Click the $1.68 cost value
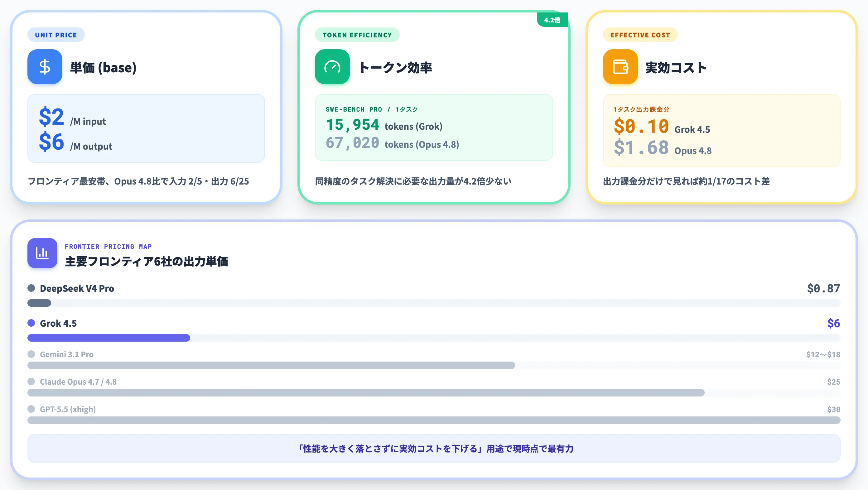The image size is (868, 490). pyautogui.click(x=641, y=147)
